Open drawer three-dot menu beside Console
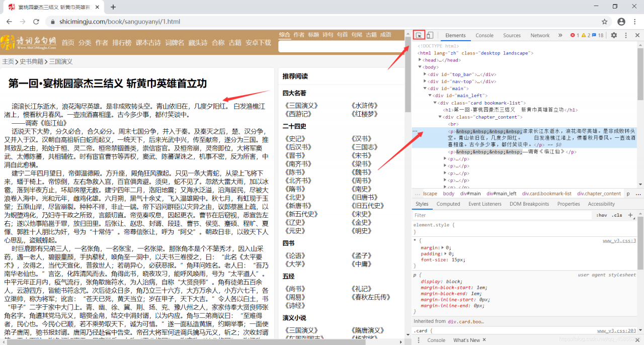Image resolution: width=644 pixels, height=345 pixels. pos(420,340)
